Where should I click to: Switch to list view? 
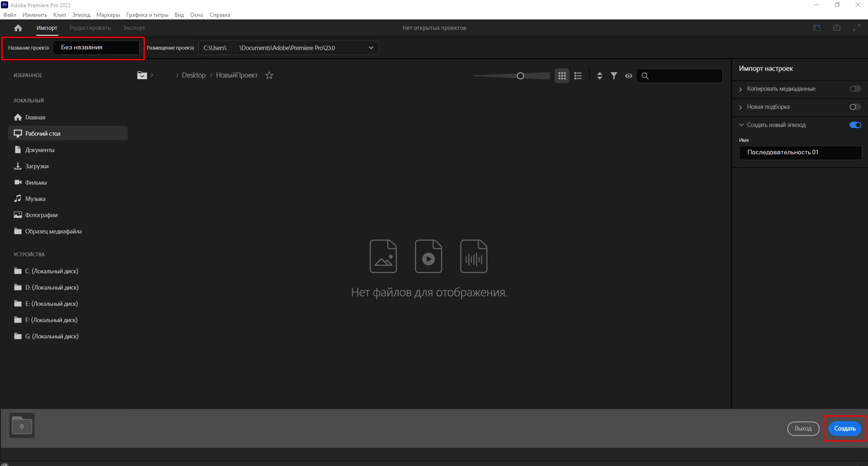point(578,76)
